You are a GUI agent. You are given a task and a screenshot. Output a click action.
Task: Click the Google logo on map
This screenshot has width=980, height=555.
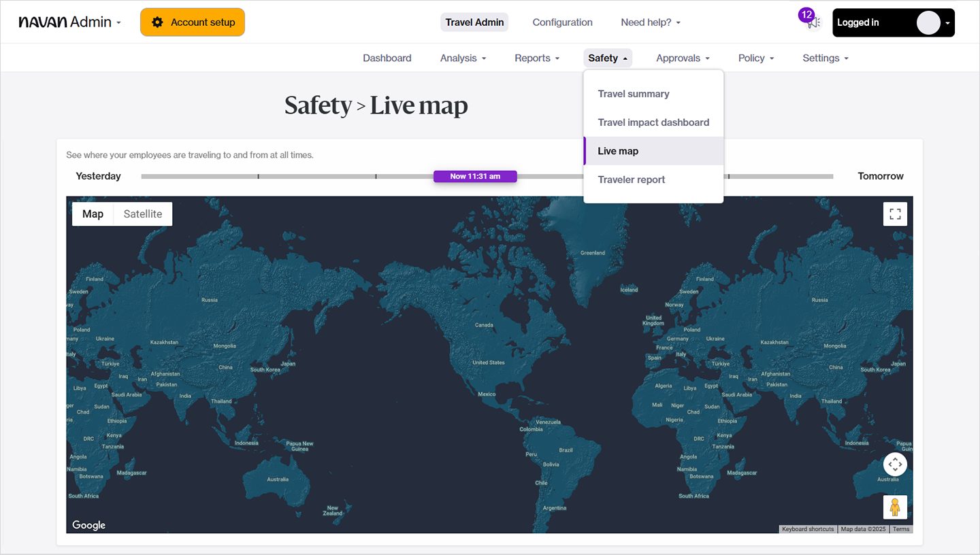(89, 525)
